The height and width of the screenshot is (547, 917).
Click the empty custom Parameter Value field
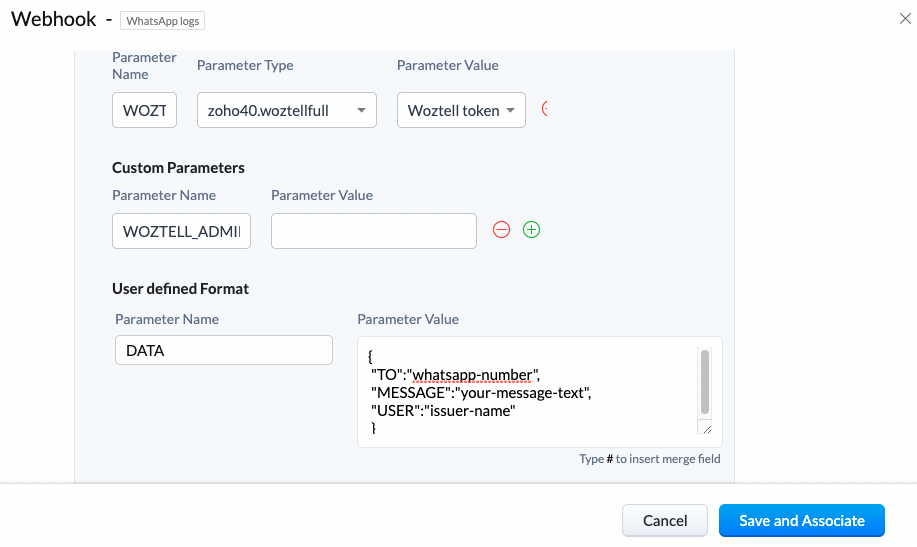tap(373, 231)
